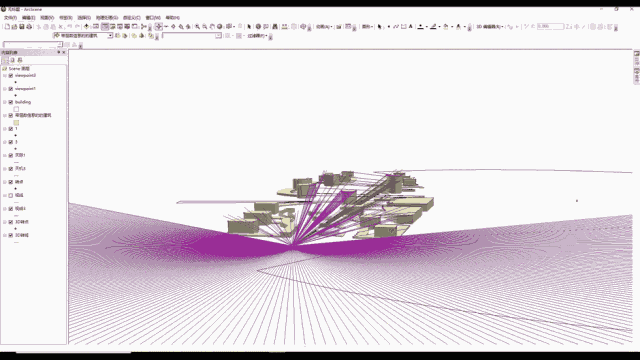The height and width of the screenshot is (360, 640).
Task: Select the viewpoint2 layer name
Action: (25, 76)
